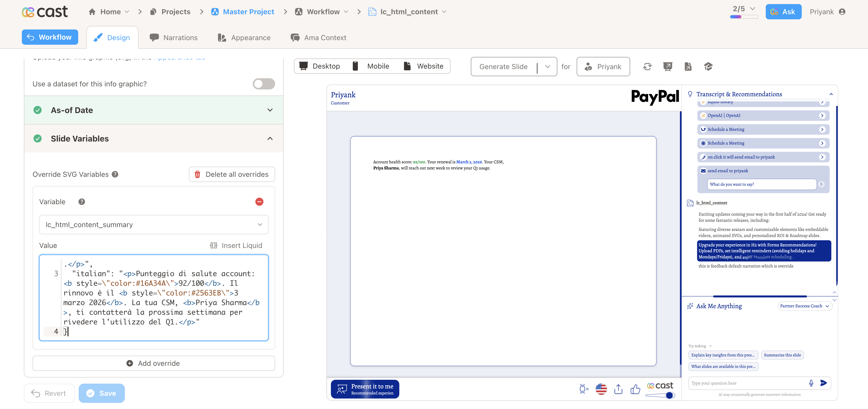Expand the Workflow breadcrumb dropdown chevron
Viewport: 868px width, 409px height.
(x=346, y=12)
